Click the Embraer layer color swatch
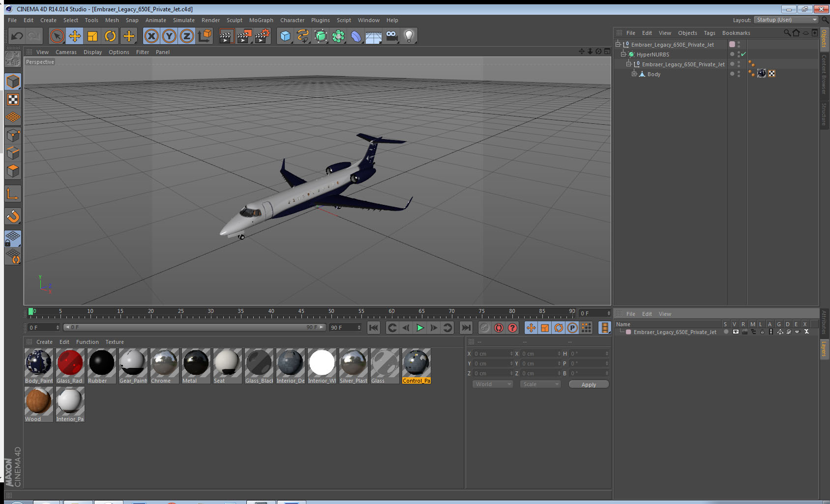Image resolution: width=830 pixels, height=504 pixels. point(628,332)
